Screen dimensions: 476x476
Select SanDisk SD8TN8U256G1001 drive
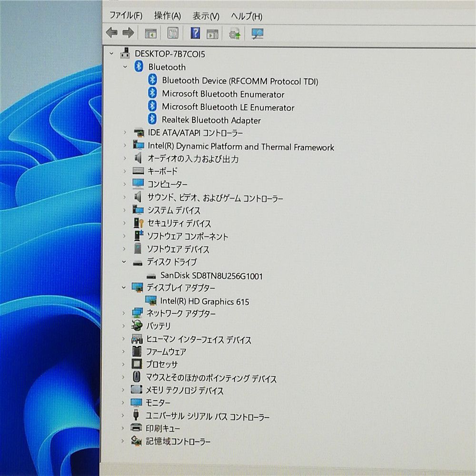(211, 276)
